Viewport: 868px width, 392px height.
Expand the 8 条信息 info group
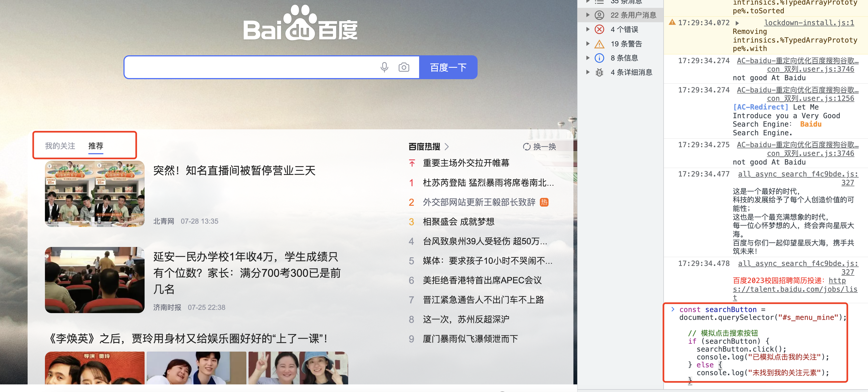pyautogui.click(x=588, y=58)
